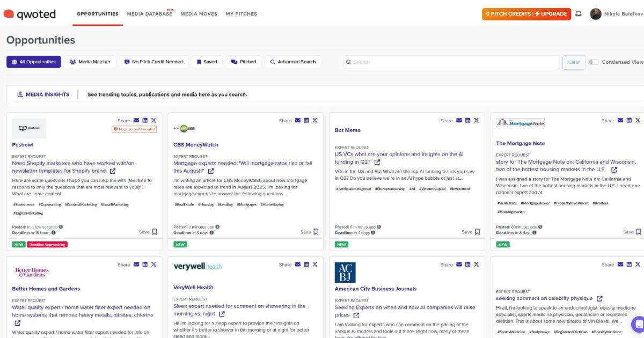Bookmark the Bot Memo VC funding opportunity
The width and height of the screenshot is (644, 338).
click(477, 231)
